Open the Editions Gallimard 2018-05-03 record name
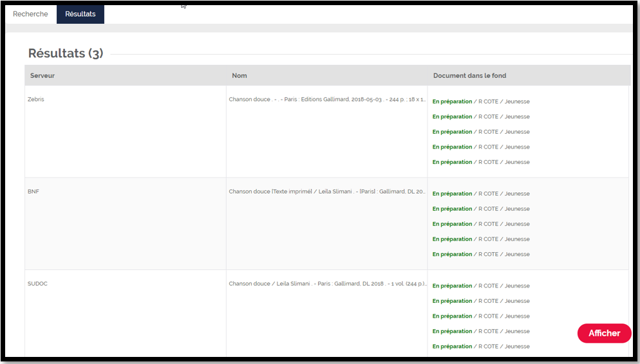The image size is (640, 364). point(326,100)
